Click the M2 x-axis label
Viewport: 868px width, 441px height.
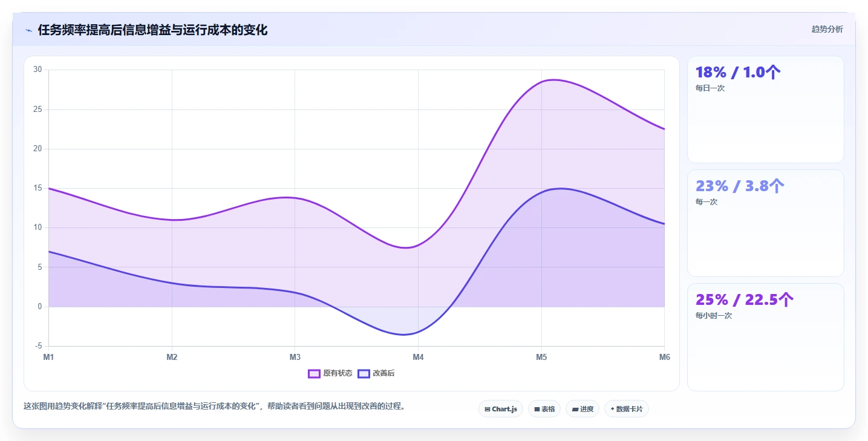[172, 358]
